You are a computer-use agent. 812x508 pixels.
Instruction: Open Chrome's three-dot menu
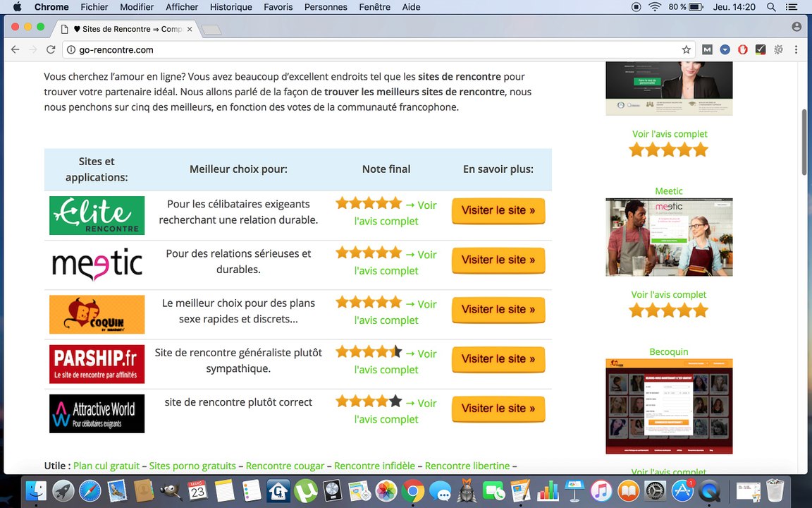796,50
